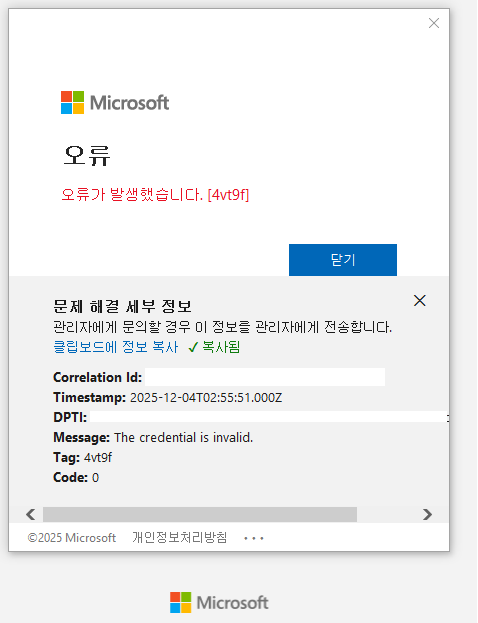Image resolution: width=478 pixels, height=623 pixels.
Task: Click the 문제 해결 세부 정보 heading
Action: pos(122,306)
